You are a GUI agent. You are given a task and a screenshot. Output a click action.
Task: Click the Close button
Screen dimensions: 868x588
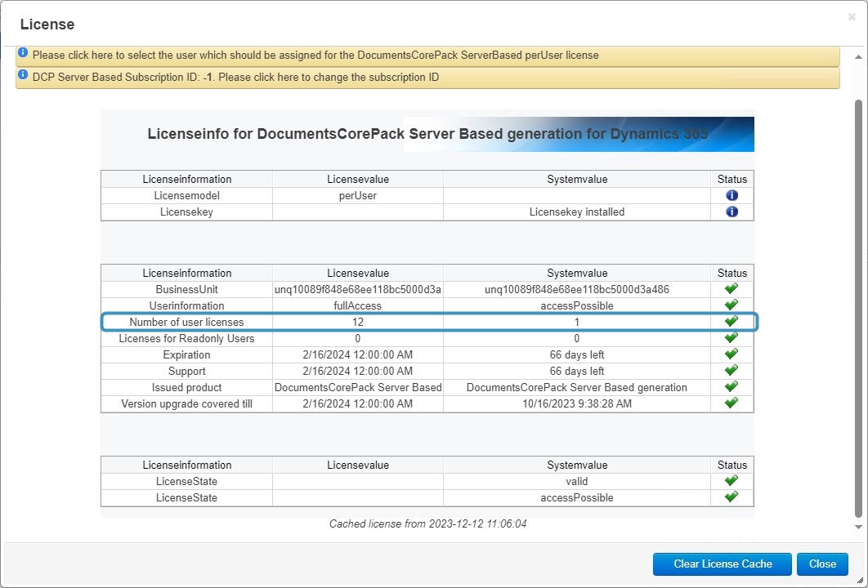point(822,564)
